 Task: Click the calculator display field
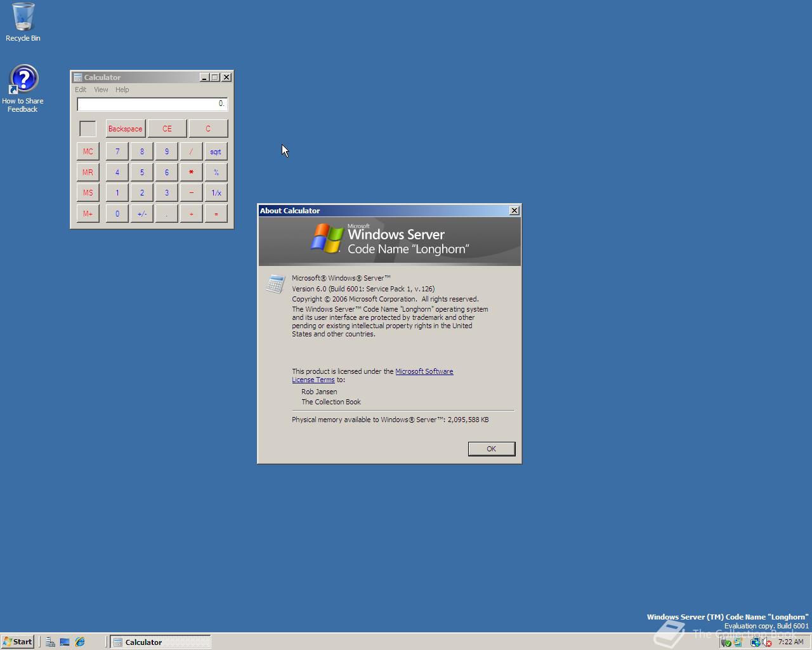point(152,103)
